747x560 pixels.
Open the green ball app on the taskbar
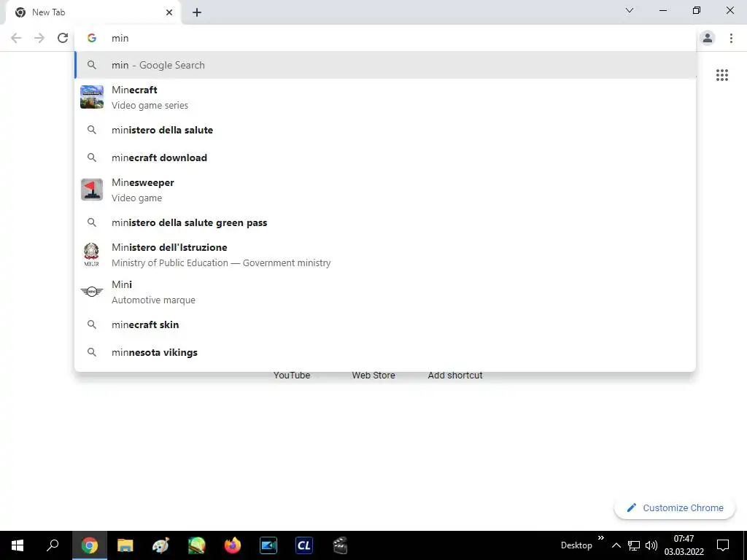(196, 545)
